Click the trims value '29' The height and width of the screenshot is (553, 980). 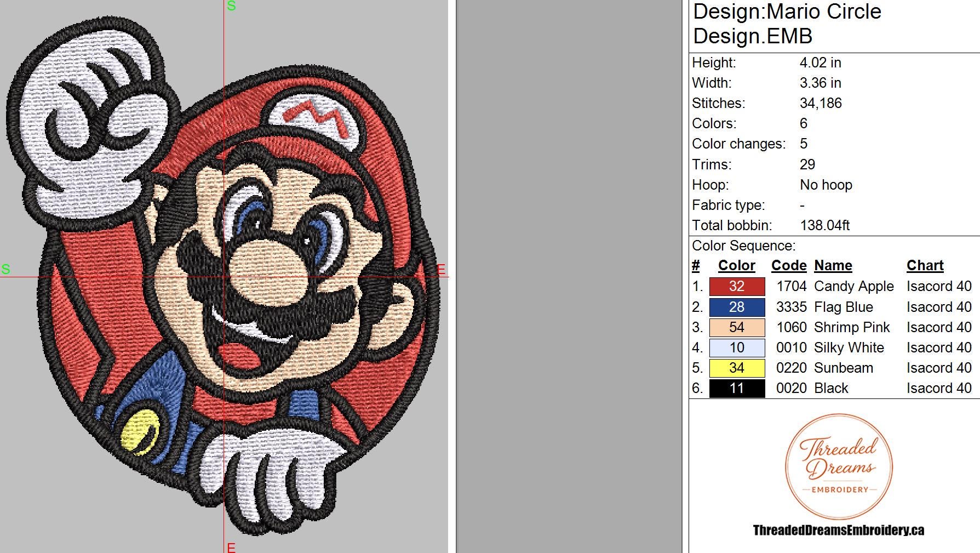click(x=807, y=164)
